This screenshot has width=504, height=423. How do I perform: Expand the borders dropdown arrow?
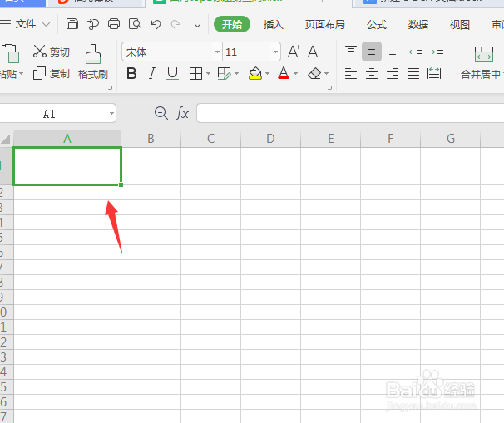(x=208, y=74)
